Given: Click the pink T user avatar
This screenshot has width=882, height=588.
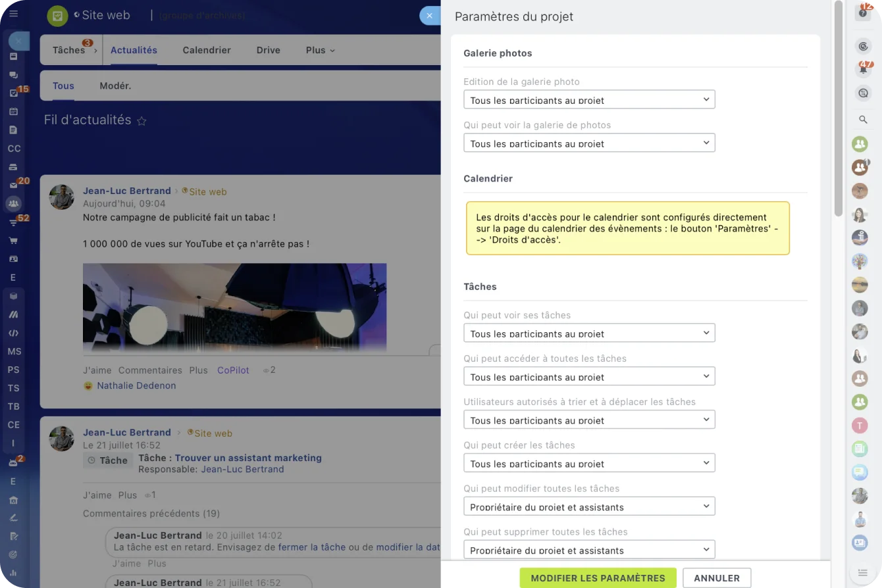Looking at the screenshot, I should click(860, 425).
